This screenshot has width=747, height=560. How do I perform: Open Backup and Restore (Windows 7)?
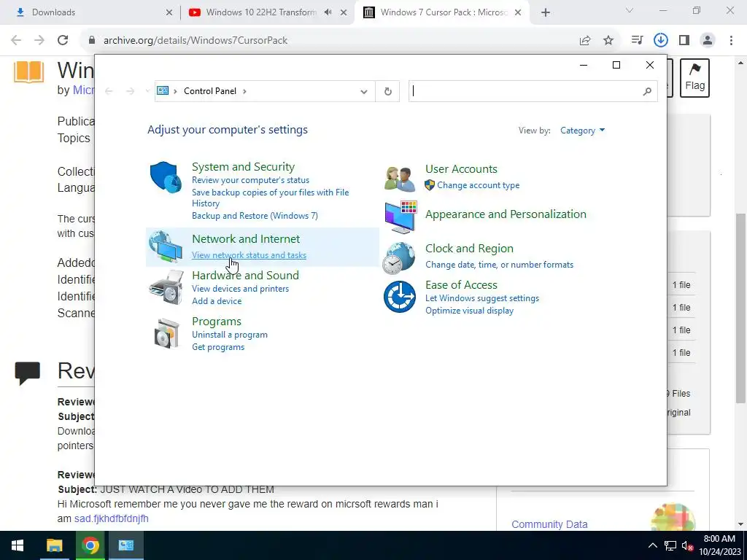(x=255, y=216)
